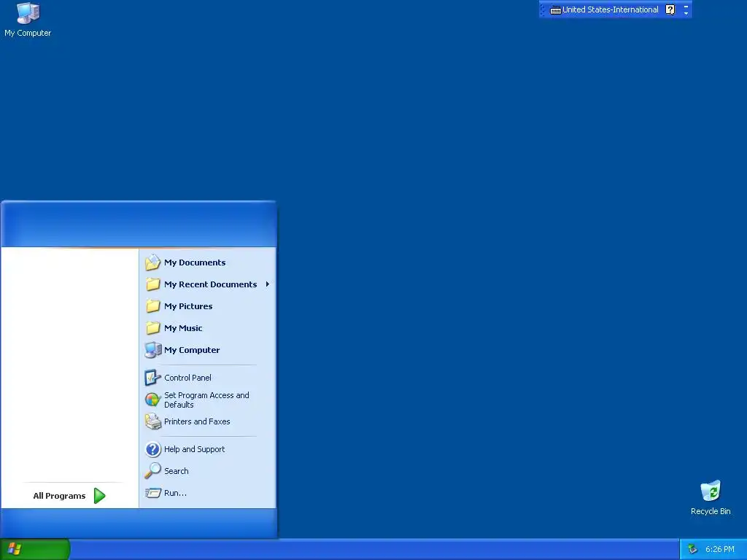Click the 6:26 PM clock in the tray
Viewport: 747px width, 560px height.
click(720, 549)
